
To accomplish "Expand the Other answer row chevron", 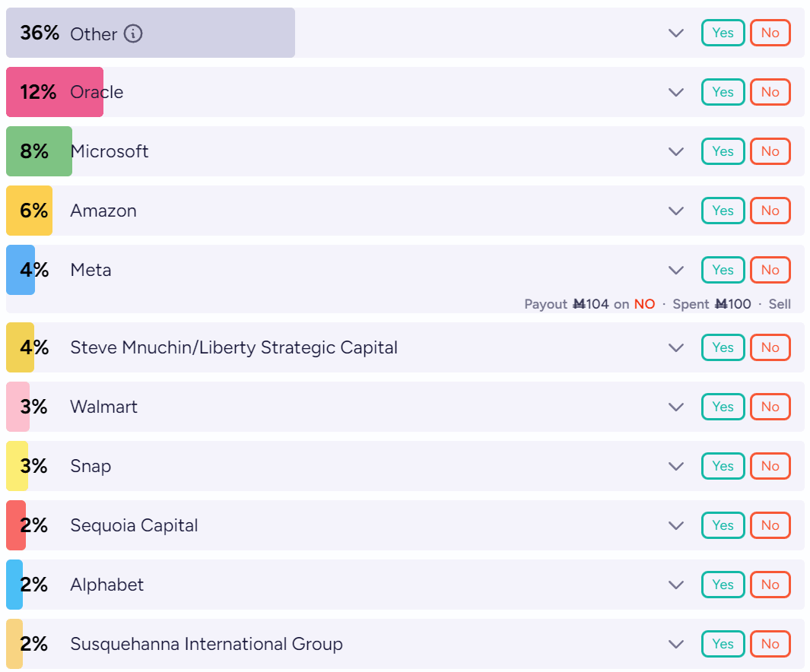I will (x=676, y=33).
